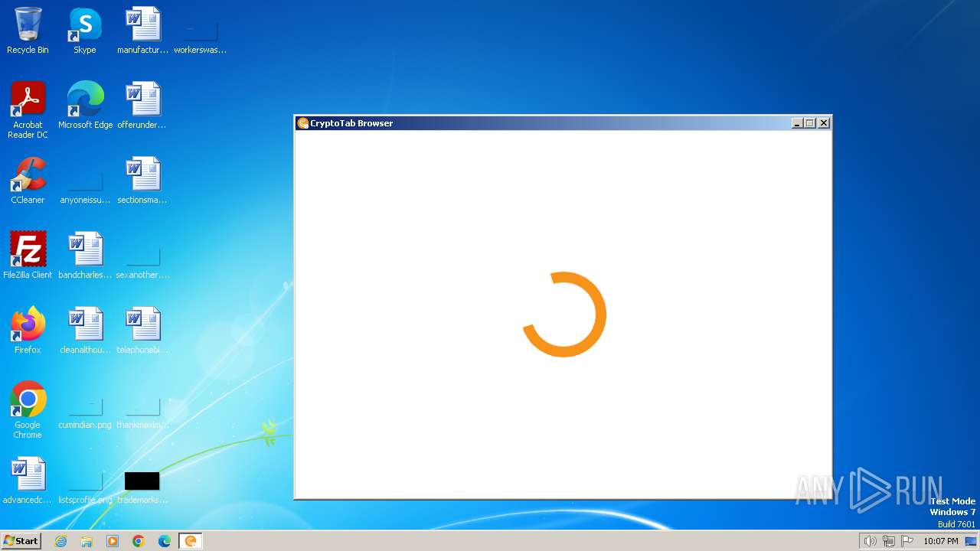Maximize the CryptoTab Browser window
Viewport: 980px width, 551px height.
pyautogui.click(x=810, y=123)
